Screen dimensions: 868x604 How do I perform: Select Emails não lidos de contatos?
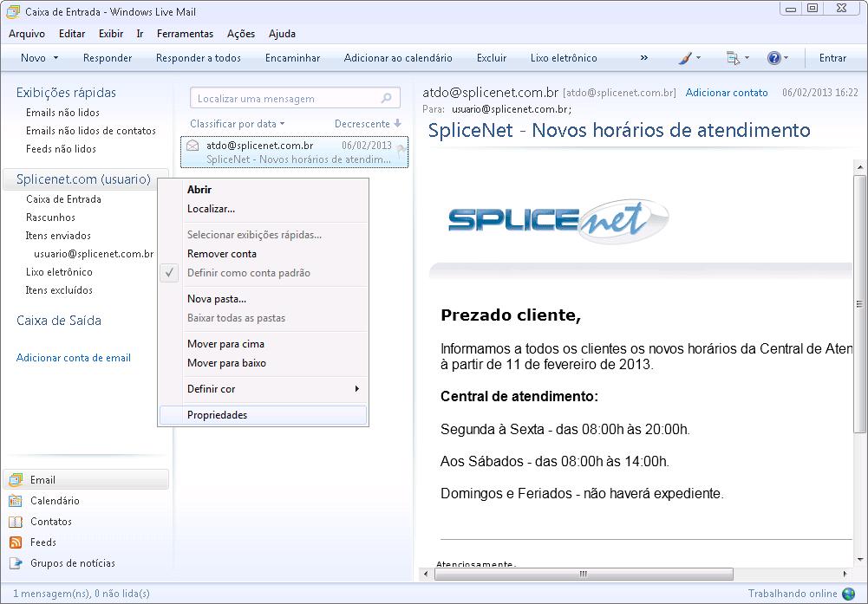pos(91,131)
